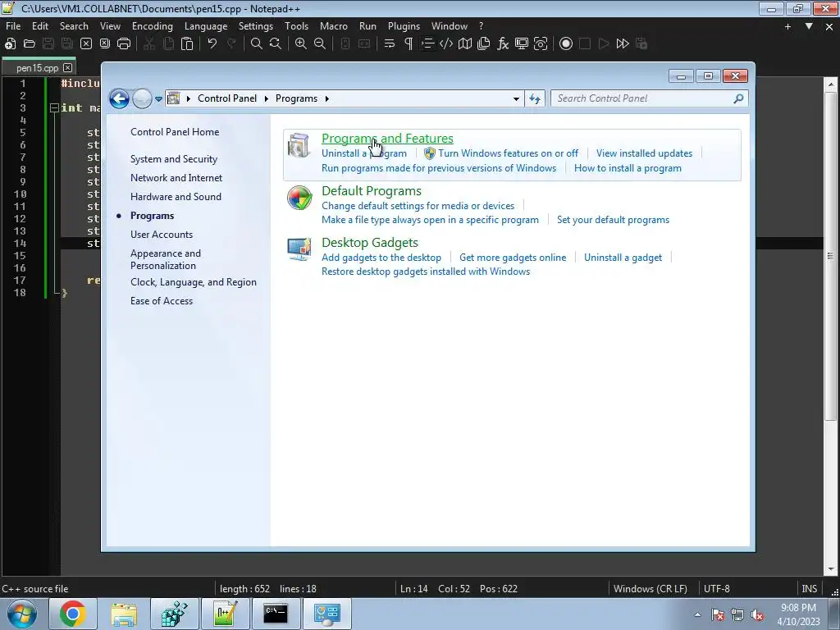Switch to Command Prompt taskbar button
This screenshot has height=630, width=840.
point(276,614)
